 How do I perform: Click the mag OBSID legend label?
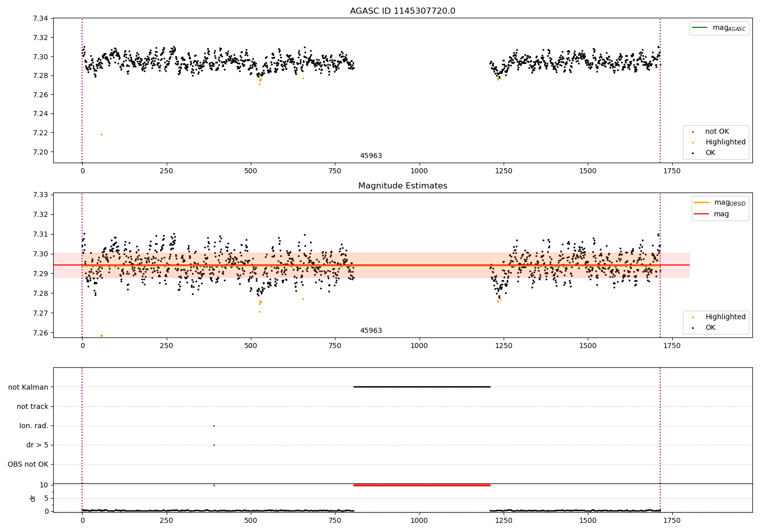[x=730, y=203]
